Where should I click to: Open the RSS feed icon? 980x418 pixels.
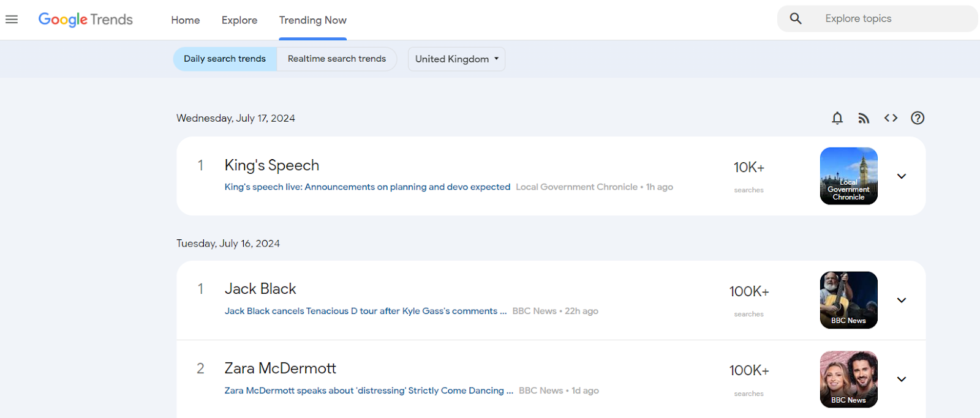[864, 118]
